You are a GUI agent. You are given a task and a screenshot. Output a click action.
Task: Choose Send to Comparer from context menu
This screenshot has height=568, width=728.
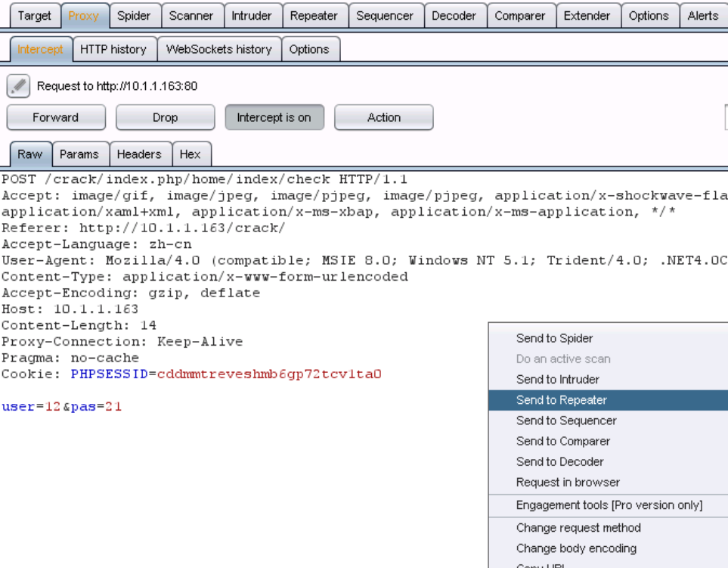tap(609, 441)
